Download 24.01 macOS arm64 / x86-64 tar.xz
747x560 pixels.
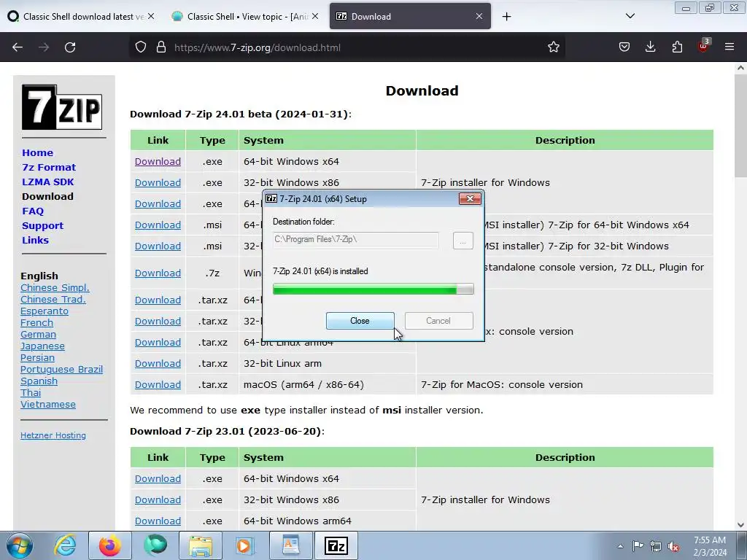click(x=158, y=384)
